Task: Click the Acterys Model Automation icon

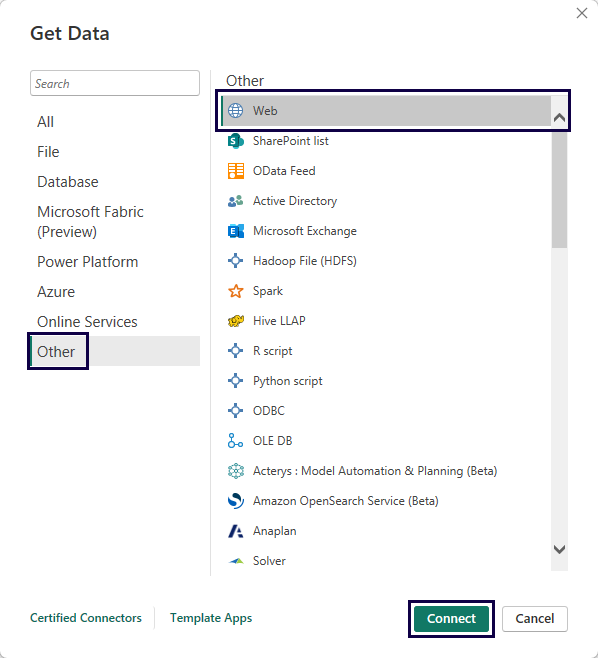Action: pos(235,471)
